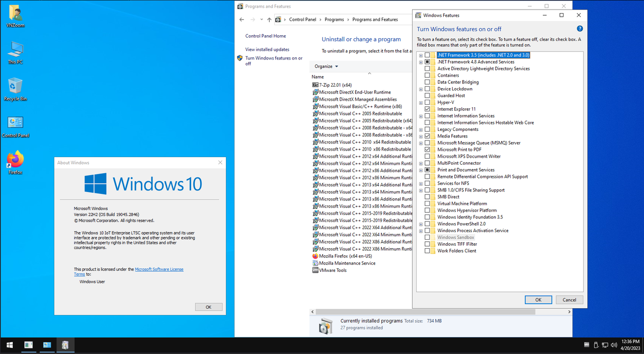Toggle .NET Framework 4.8 Advanced Services checkbox
This screenshot has width=644, height=354.
427,62
